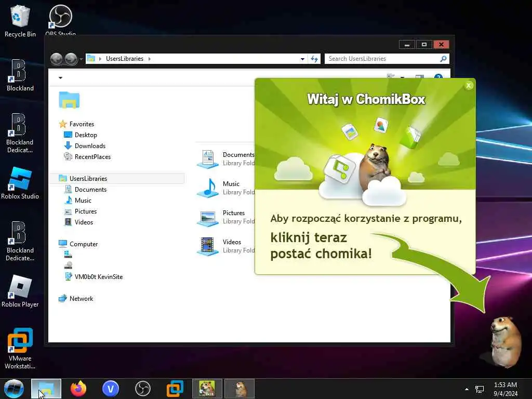Maximize the Explorer window
Image resolution: width=532 pixels, height=399 pixels.
[424, 45]
